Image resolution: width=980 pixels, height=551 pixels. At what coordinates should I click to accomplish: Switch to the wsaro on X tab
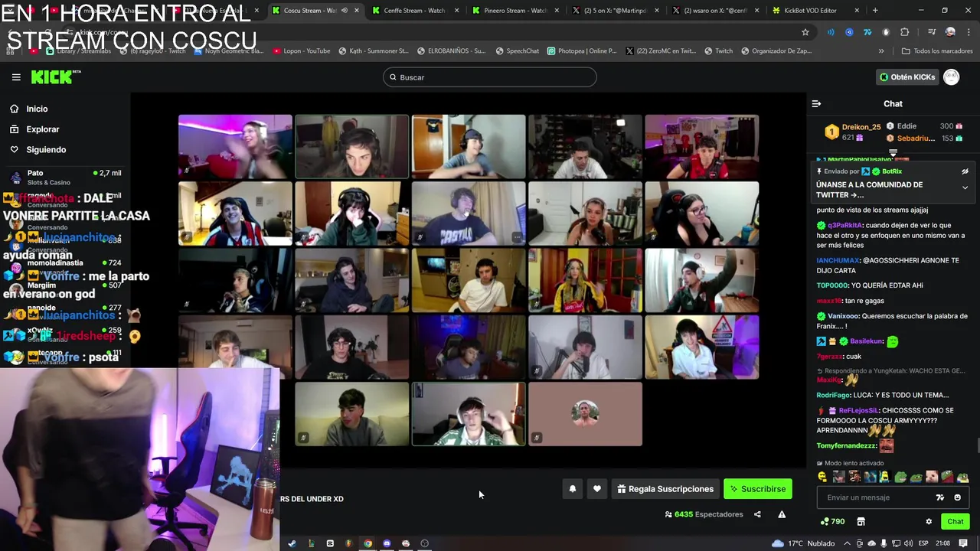pos(714,11)
